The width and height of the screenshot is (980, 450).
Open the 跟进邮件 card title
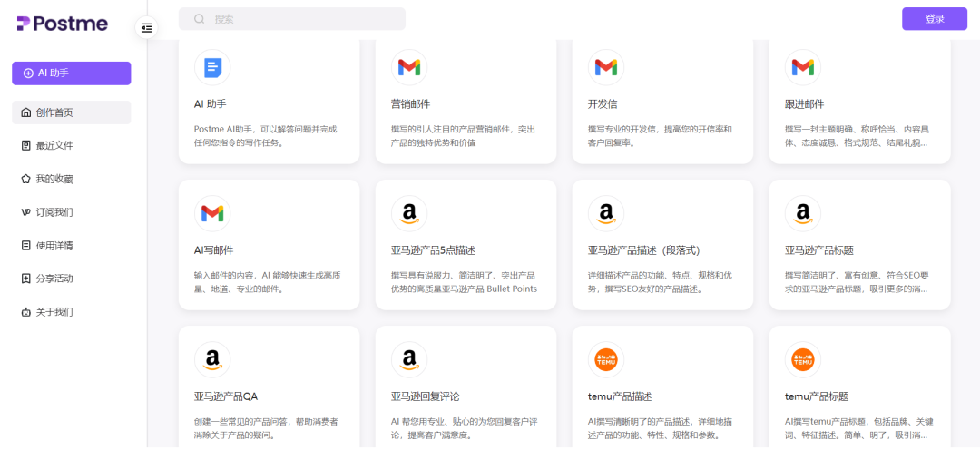coord(804,104)
